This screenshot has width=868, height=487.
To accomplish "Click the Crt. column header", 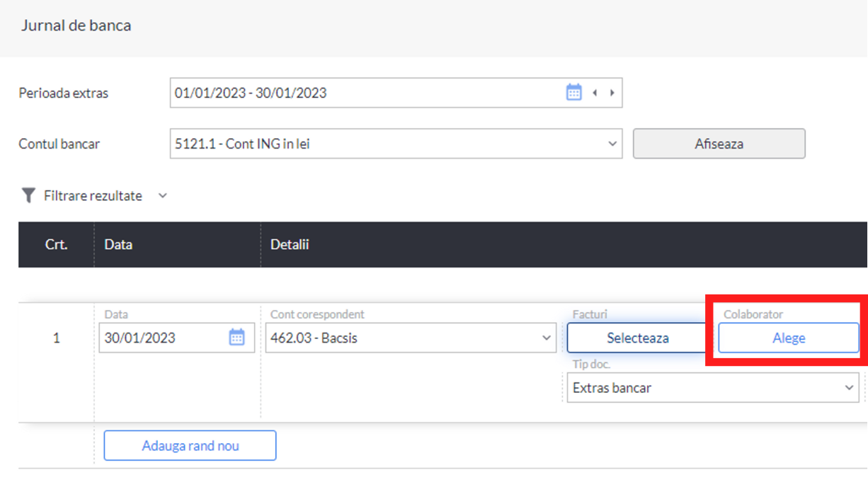I will pyautogui.click(x=56, y=245).
